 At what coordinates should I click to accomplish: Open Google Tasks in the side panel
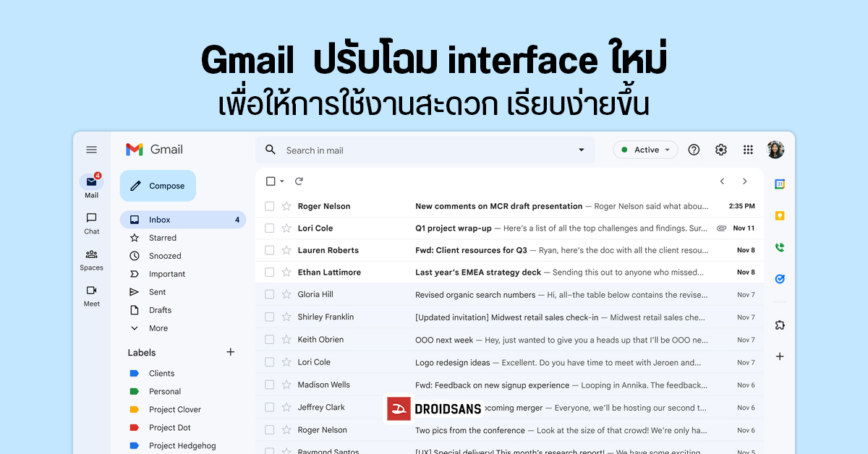779,278
